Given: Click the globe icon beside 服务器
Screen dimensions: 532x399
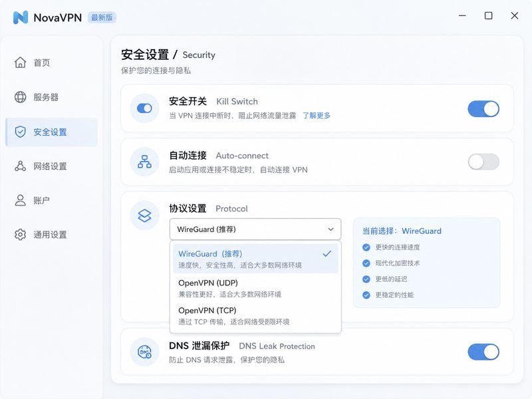Looking at the screenshot, I should (x=21, y=97).
